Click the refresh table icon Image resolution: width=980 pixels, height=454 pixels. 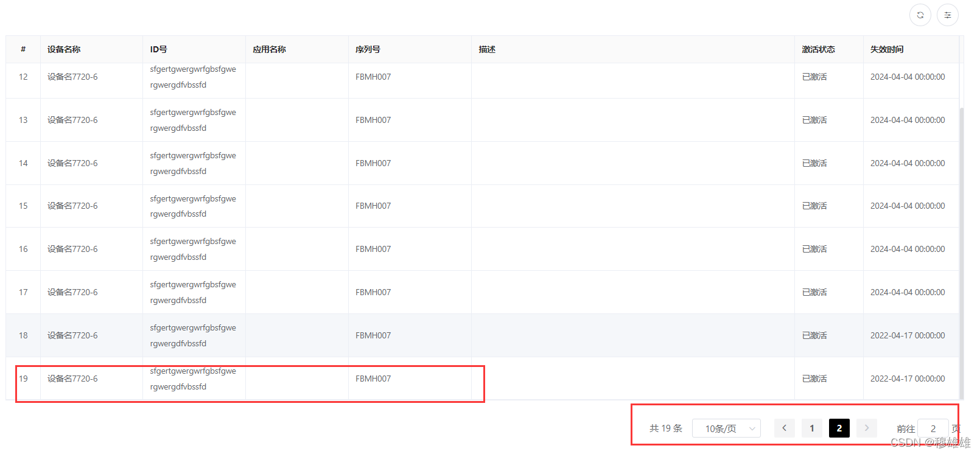tap(920, 15)
